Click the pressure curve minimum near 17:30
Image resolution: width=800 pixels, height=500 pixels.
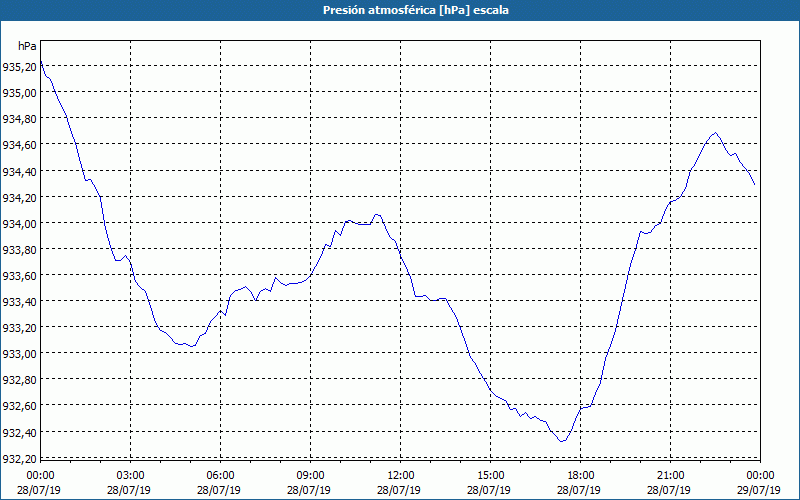[x=562, y=441]
